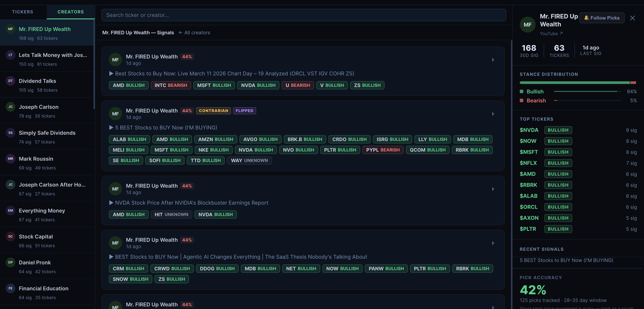
Task: Click the MF avatar in creators list
Action: point(11,29)
